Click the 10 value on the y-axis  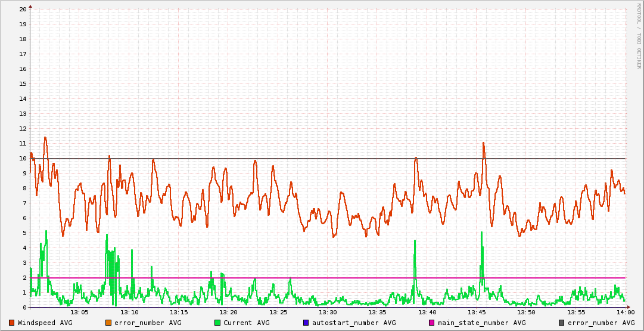click(x=23, y=159)
